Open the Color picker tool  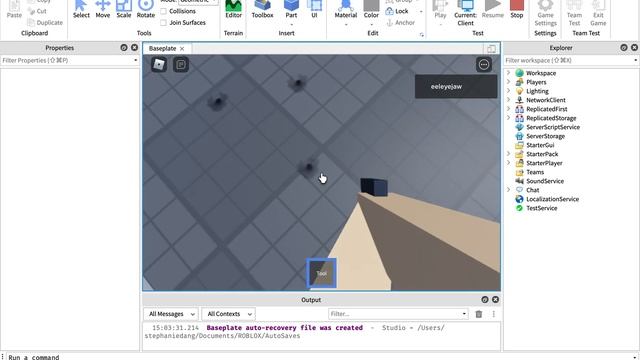pos(371,9)
